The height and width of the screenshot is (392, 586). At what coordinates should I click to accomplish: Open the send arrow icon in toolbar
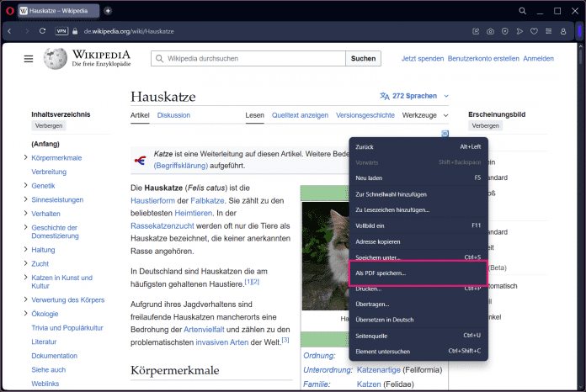click(519, 31)
